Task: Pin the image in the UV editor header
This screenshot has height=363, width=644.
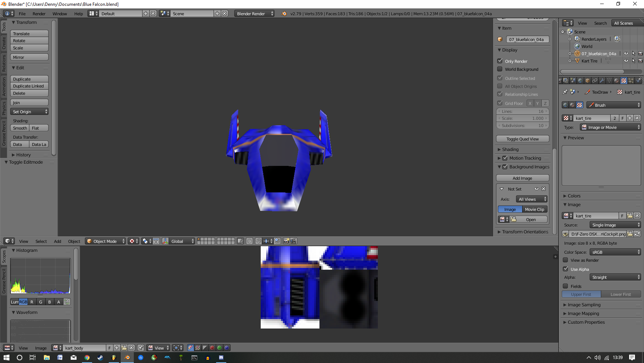Action: 140,348
